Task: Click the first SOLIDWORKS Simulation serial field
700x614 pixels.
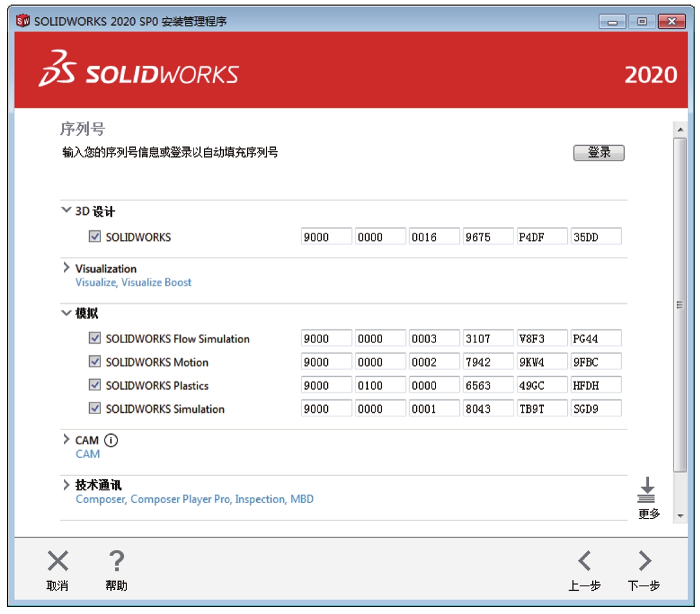Action: click(x=326, y=409)
